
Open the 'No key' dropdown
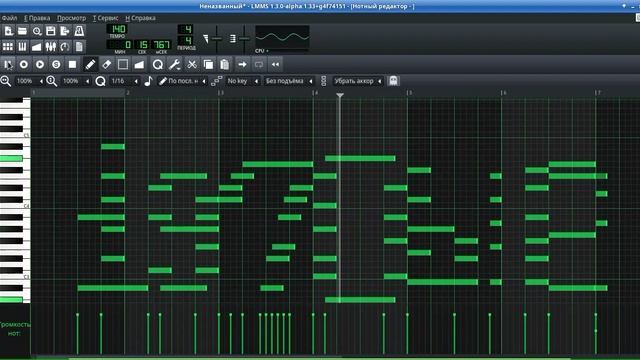pos(242,81)
